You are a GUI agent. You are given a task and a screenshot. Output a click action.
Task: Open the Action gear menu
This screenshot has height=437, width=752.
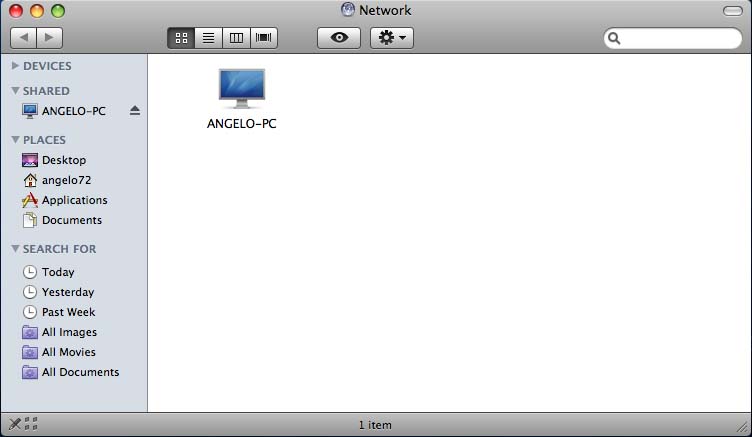pos(392,38)
